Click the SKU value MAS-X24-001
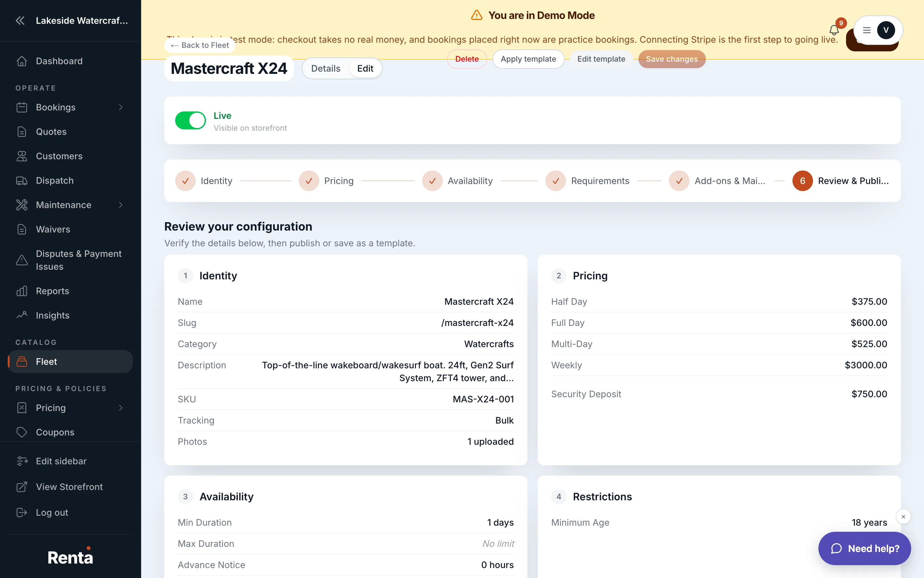924x578 pixels. [x=483, y=399]
